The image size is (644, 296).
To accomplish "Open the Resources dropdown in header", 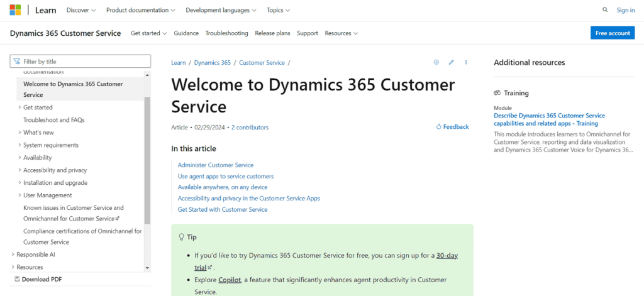I will (x=341, y=33).
